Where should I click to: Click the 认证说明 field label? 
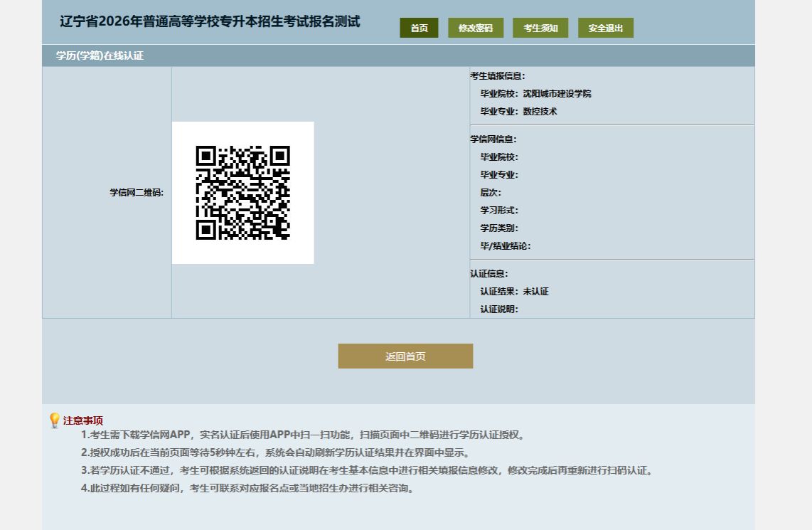498,309
